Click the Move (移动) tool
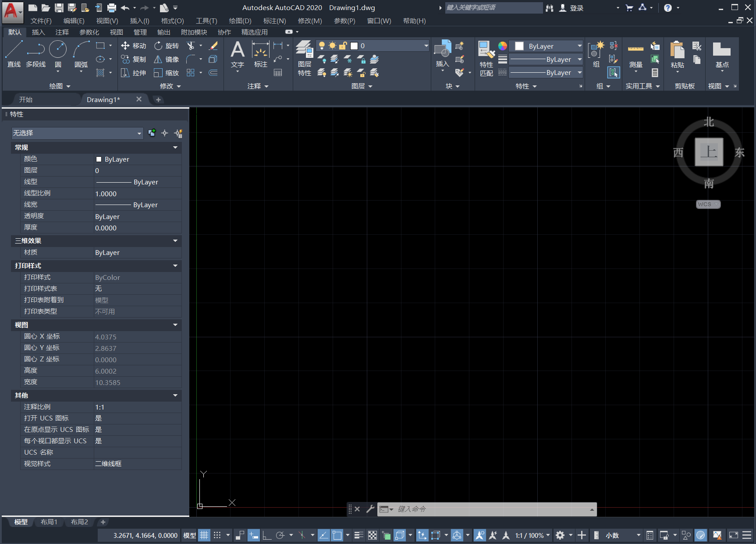The height and width of the screenshot is (544, 756). (x=134, y=46)
